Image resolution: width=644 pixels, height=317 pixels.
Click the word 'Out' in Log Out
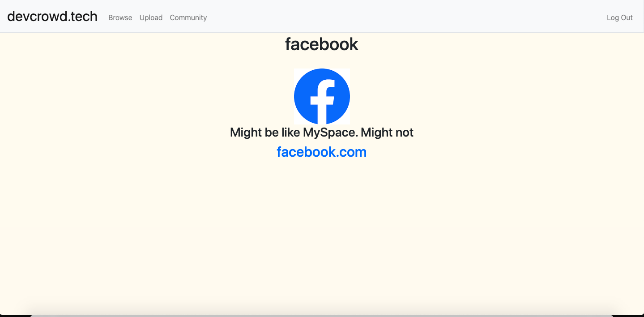click(x=627, y=17)
